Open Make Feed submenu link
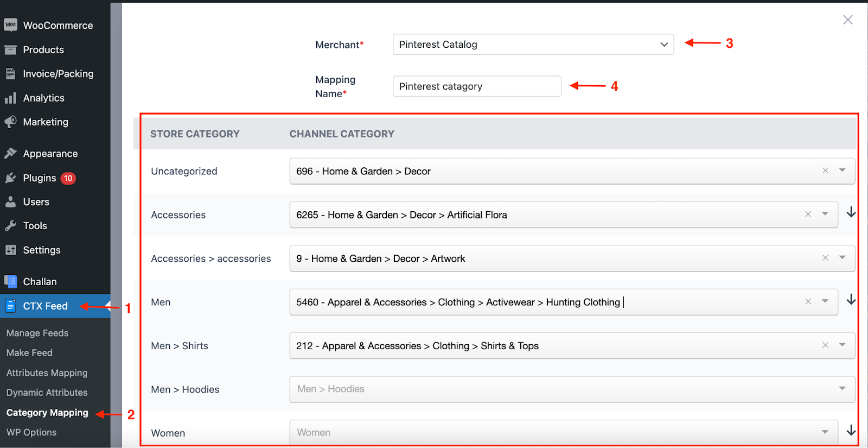 click(29, 353)
